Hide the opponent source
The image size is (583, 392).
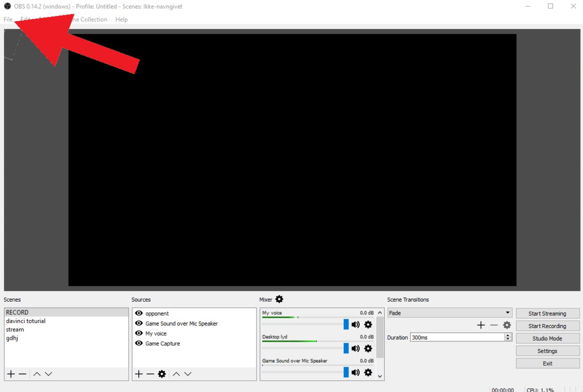139,313
